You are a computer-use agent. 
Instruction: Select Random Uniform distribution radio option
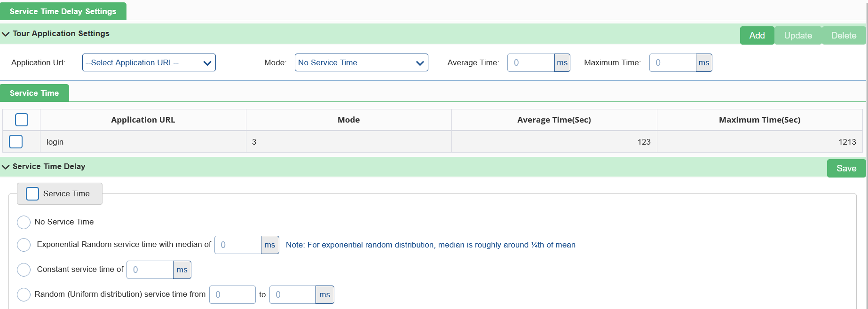[24, 294]
